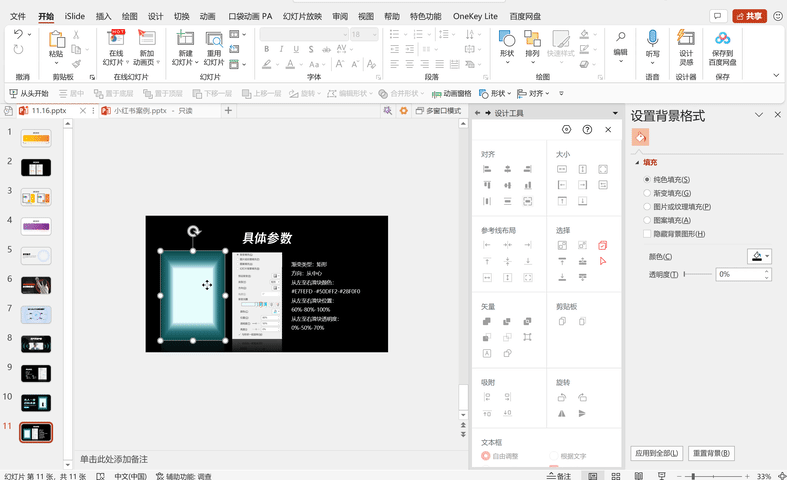Open the Format Background pane options chevron
Image resolution: width=787 pixels, height=480 pixels.
759,115
